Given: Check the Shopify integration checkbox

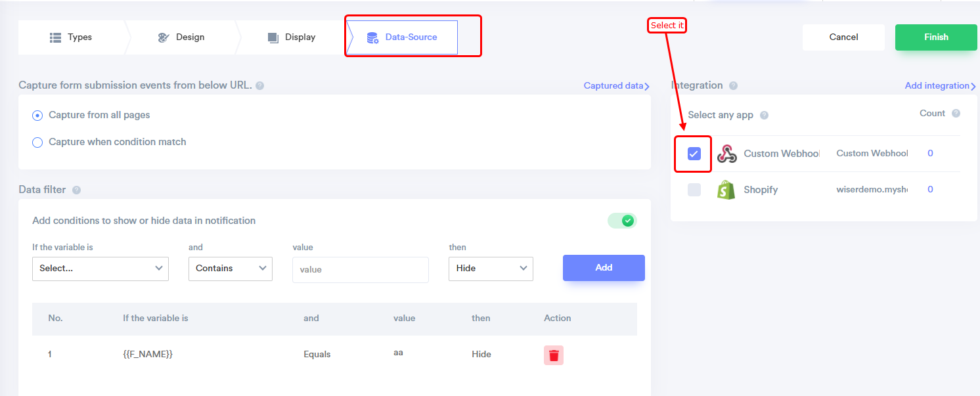Looking at the screenshot, I should point(694,190).
